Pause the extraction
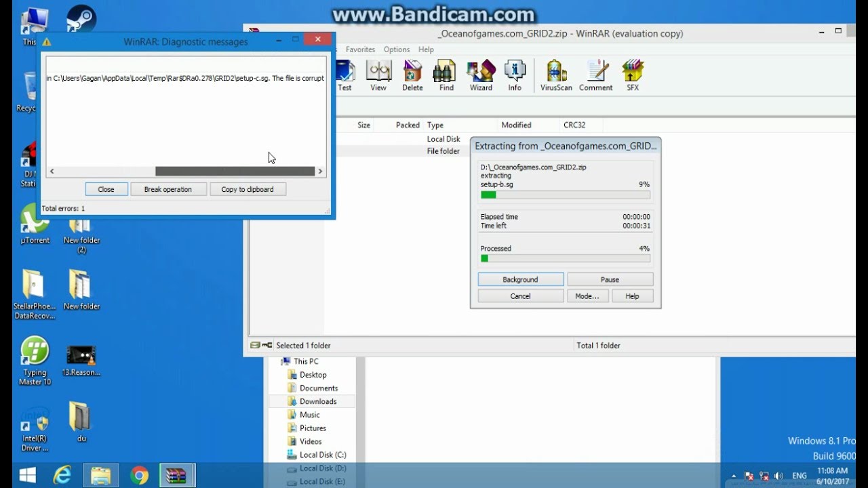868x488 pixels. (610, 279)
